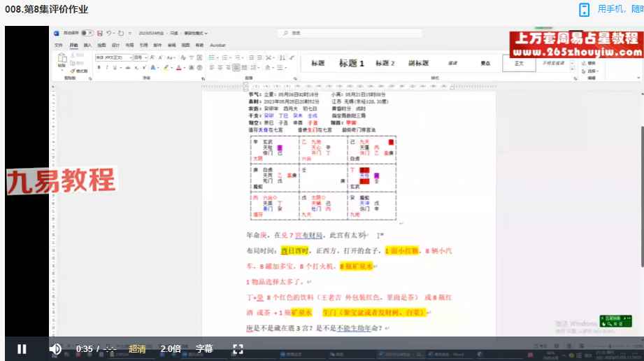644x361 pixels.
Task: Open the font size dropdown
Action: (x=146, y=57)
